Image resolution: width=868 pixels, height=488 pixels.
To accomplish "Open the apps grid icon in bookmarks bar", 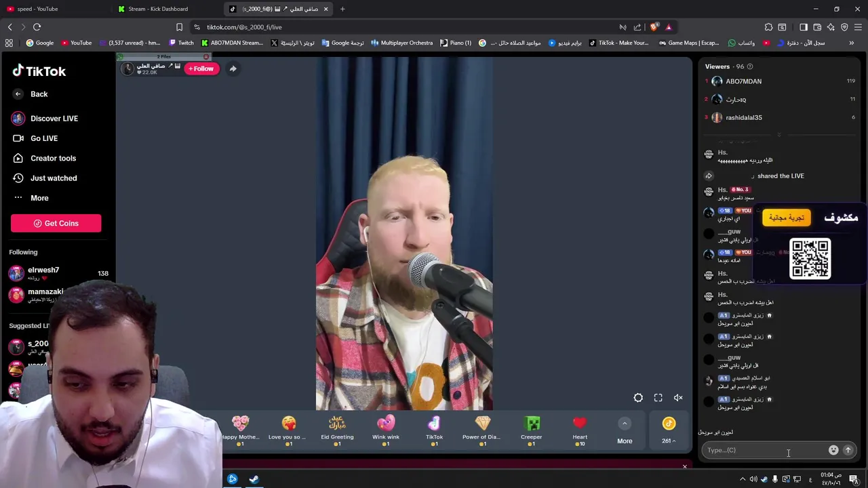I will pos(9,43).
